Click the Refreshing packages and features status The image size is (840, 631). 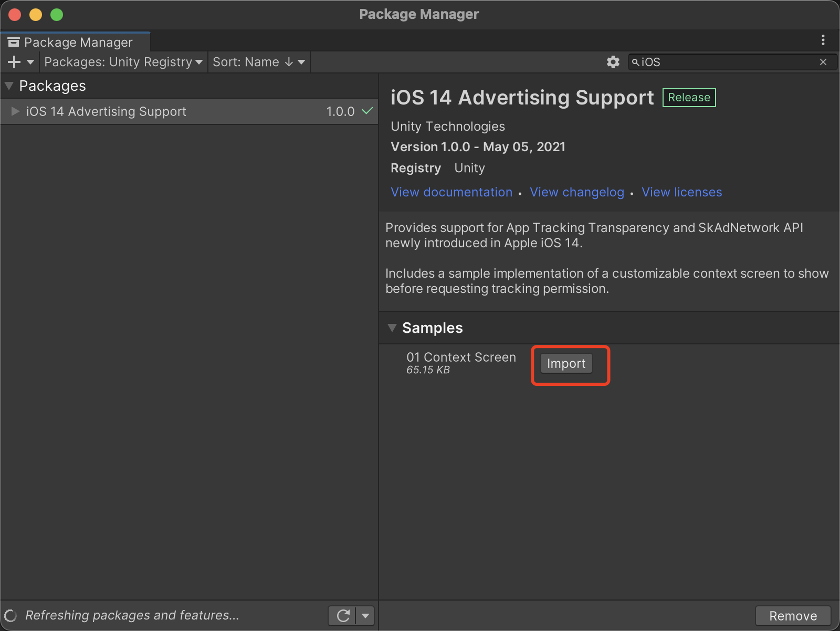pyautogui.click(x=132, y=615)
